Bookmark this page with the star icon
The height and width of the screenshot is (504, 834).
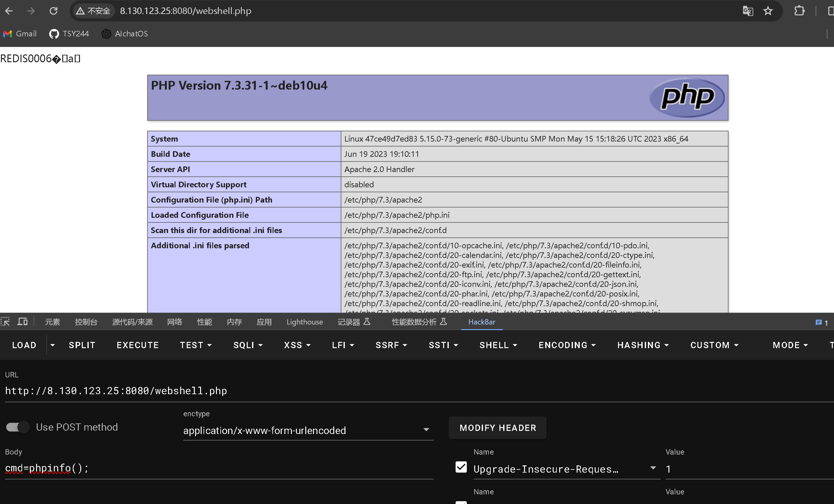click(768, 11)
